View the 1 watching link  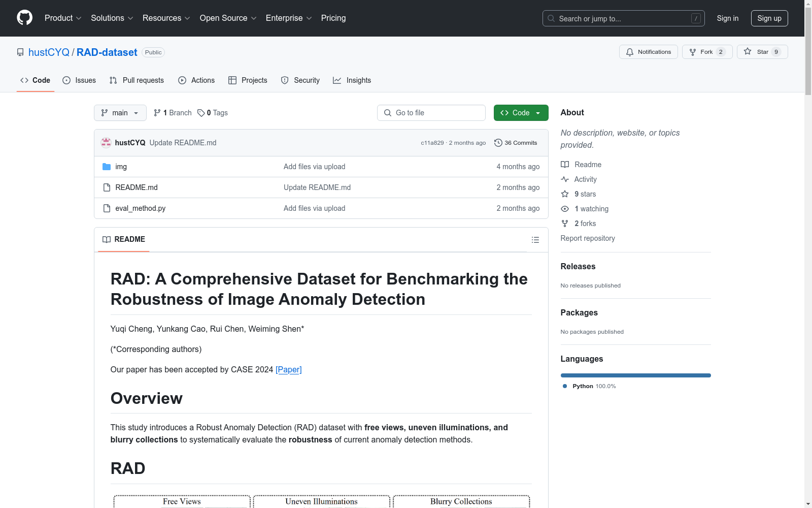click(x=585, y=209)
